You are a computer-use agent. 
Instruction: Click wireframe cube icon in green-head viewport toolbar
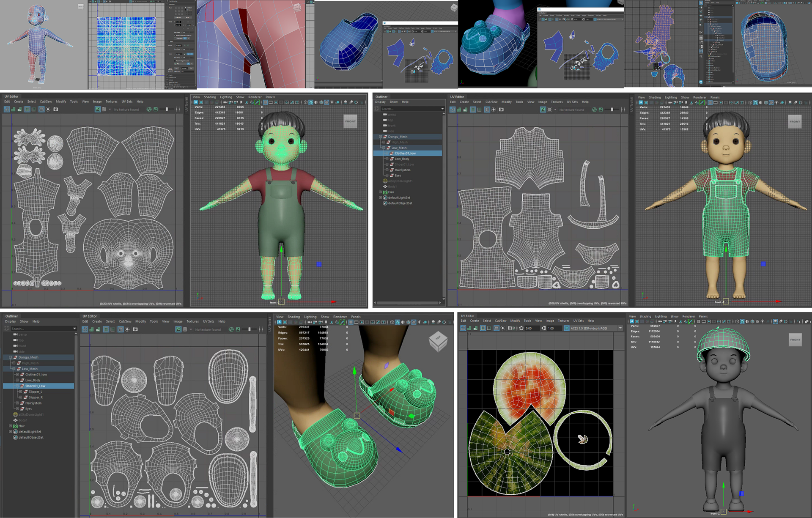[305, 102]
